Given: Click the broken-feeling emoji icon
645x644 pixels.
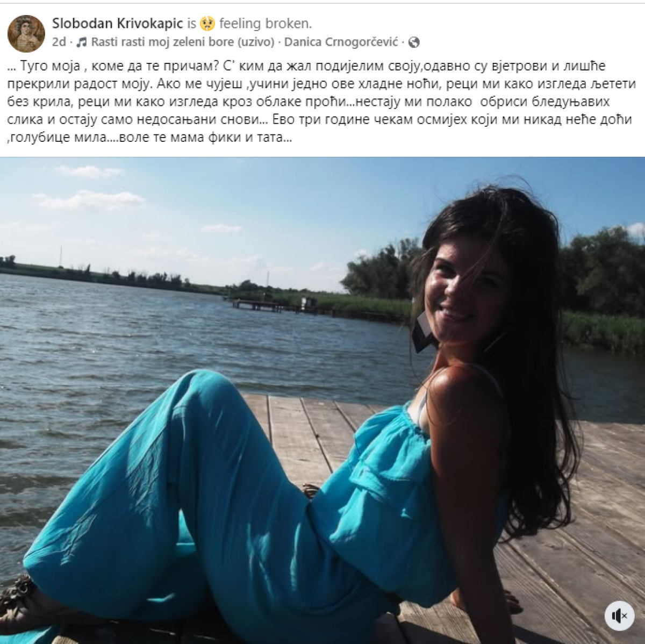Looking at the screenshot, I should pyautogui.click(x=207, y=24).
